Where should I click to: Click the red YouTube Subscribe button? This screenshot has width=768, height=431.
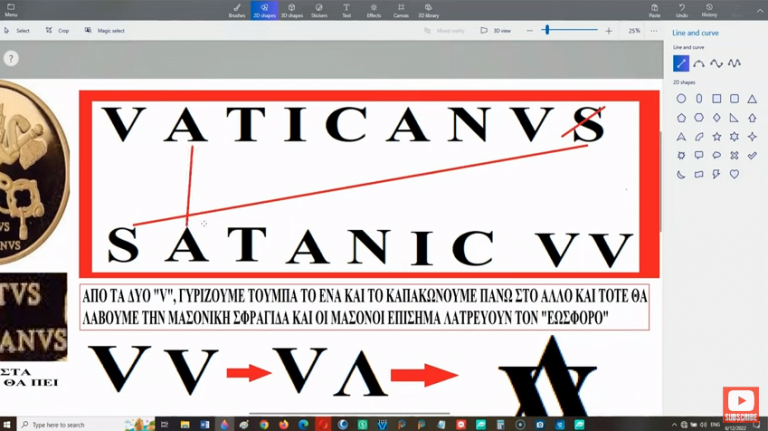coord(741,405)
